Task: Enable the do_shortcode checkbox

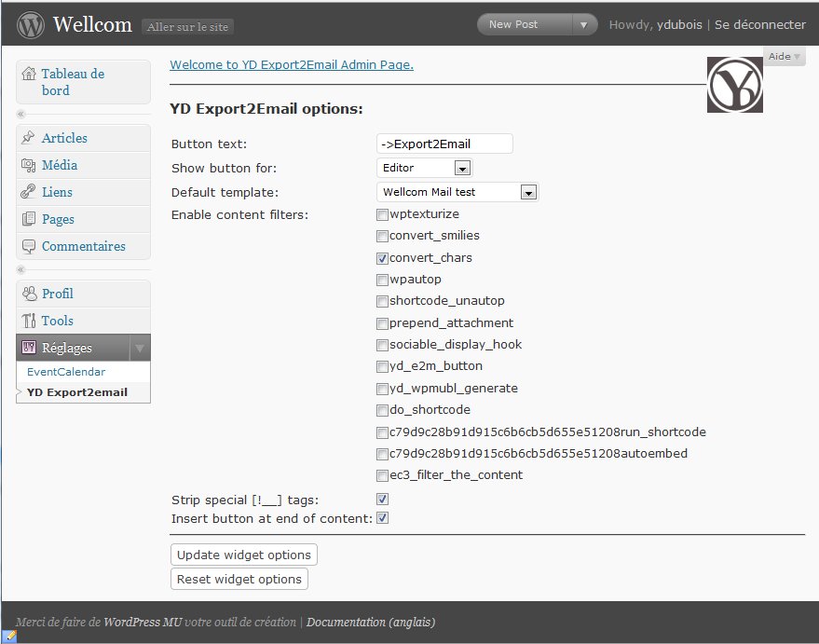Action: tap(382, 410)
